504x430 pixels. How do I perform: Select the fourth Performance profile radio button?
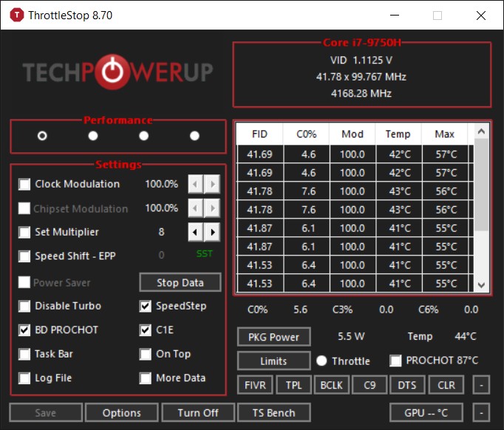pyautogui.click(x=194, y=136)
